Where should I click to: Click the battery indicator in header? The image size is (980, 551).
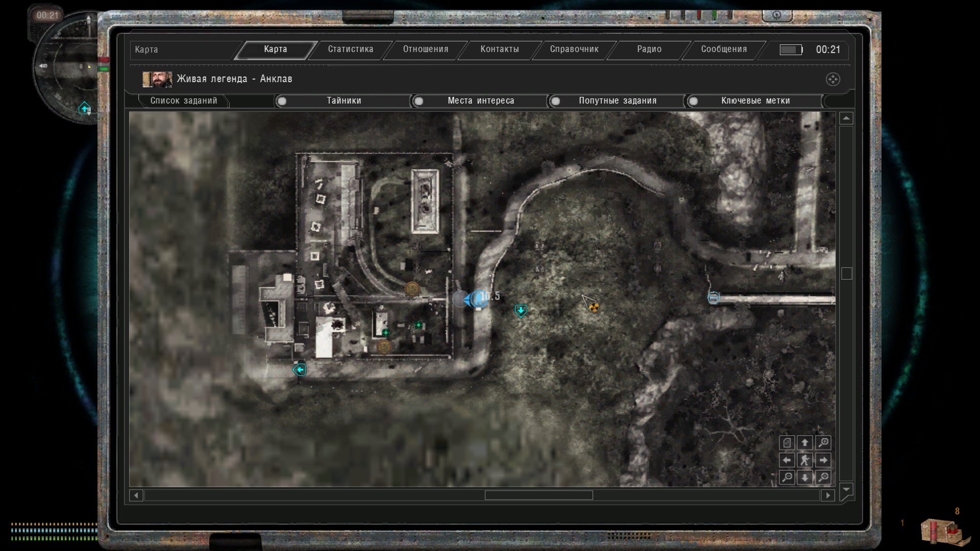791,49
